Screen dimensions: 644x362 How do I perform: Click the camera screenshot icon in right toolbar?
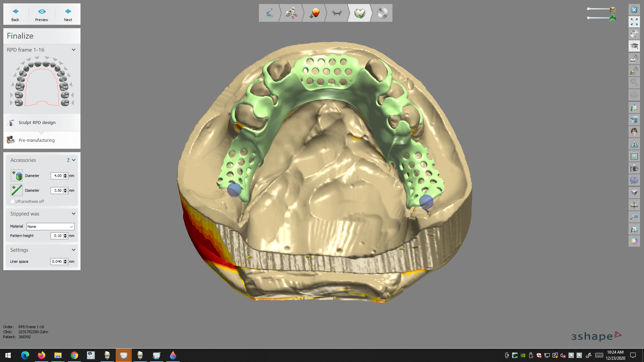634,168
